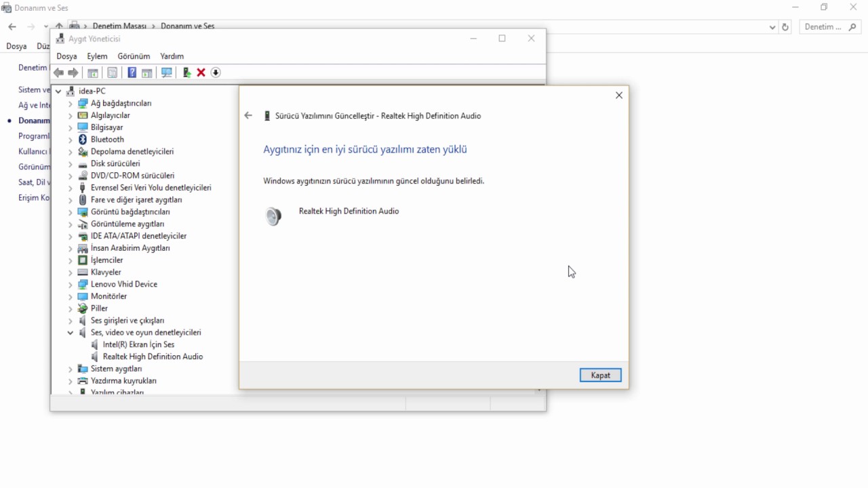This screenshot has width=868, height=488.
Task: Click the Scan for hardware changes icon
Action: 167,73
